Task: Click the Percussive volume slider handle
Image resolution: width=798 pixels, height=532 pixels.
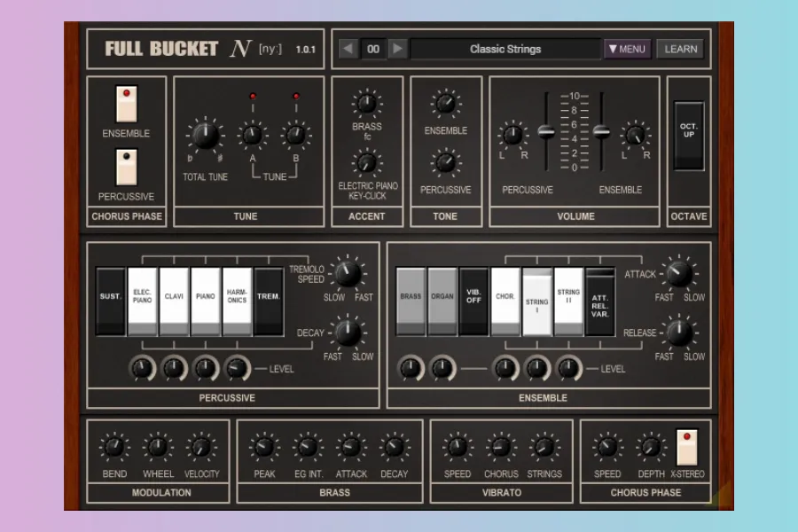Action: [x=546, y=131]
